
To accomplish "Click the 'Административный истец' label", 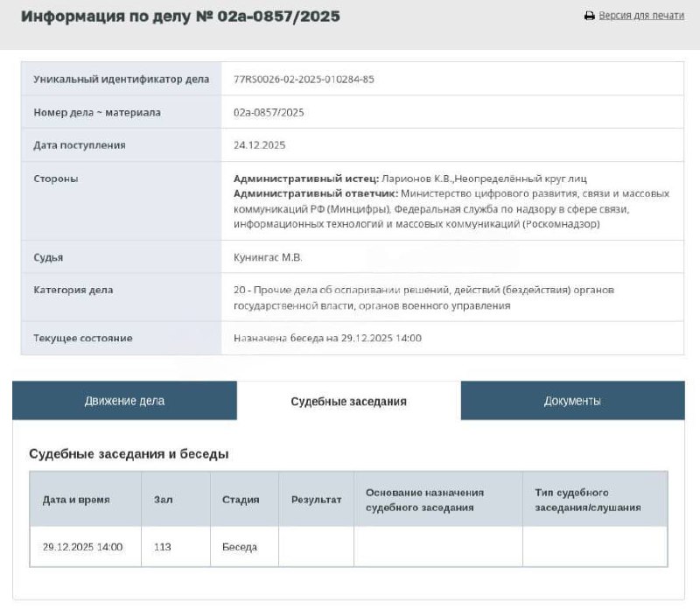I will pyautogui.click(x=294, y=179).
